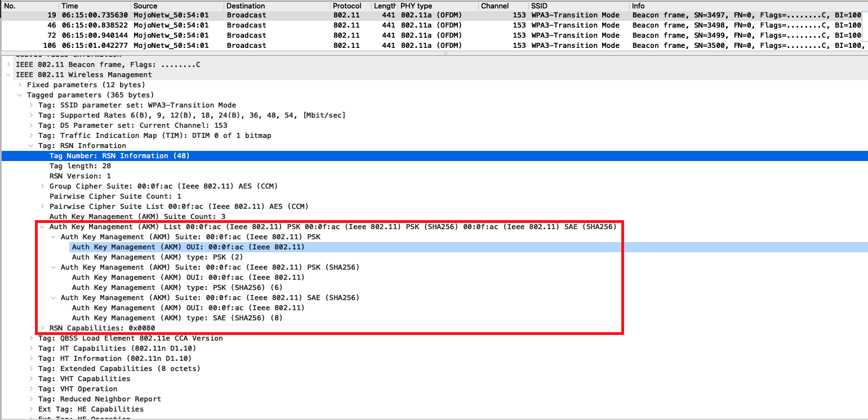The width and height of the screenshot is (868, 420).
Task: Expand Tag: VHT Capabilities
Action: 31,378
